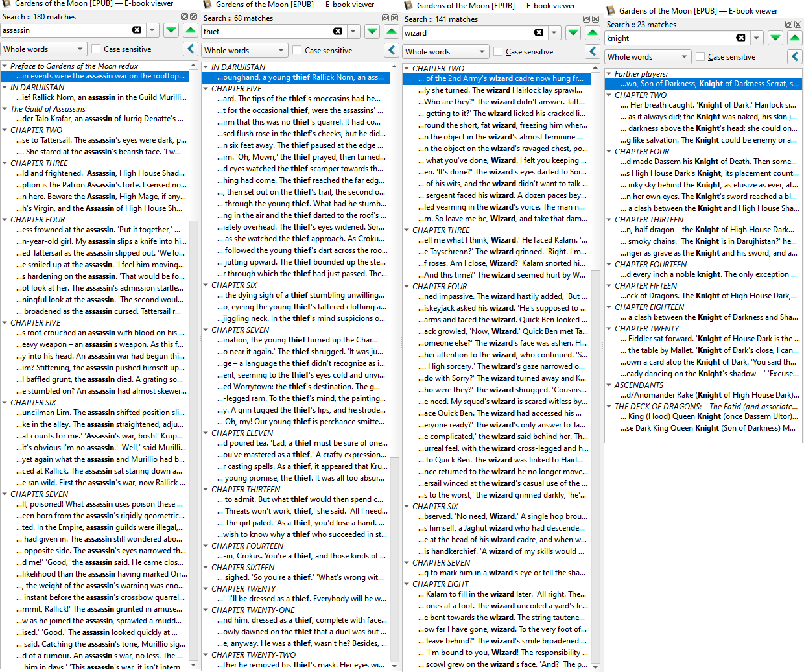Open Whole words dropdown in thief window

245,50
